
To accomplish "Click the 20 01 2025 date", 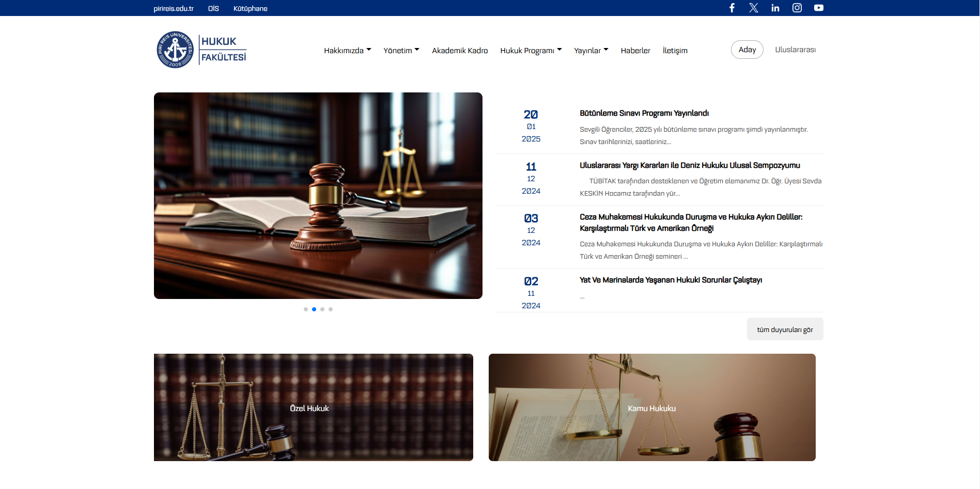I will pyautogui.click(x=531, y=127).
